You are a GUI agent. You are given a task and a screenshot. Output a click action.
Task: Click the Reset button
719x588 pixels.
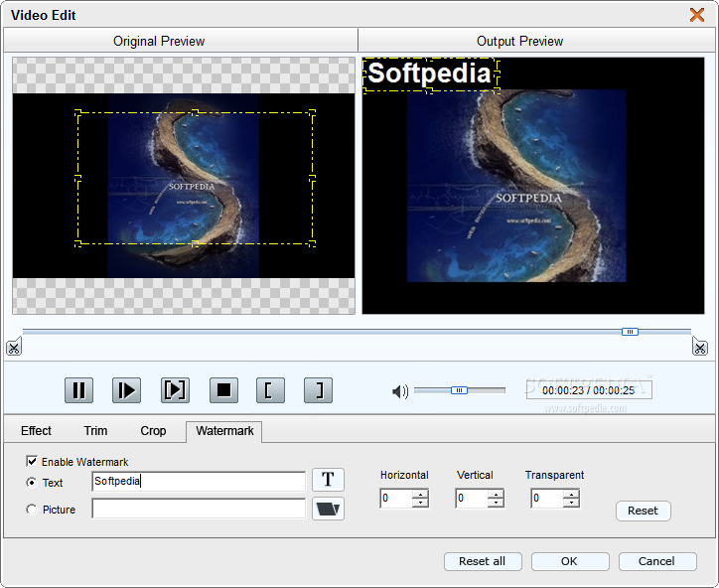pos(643,511)
